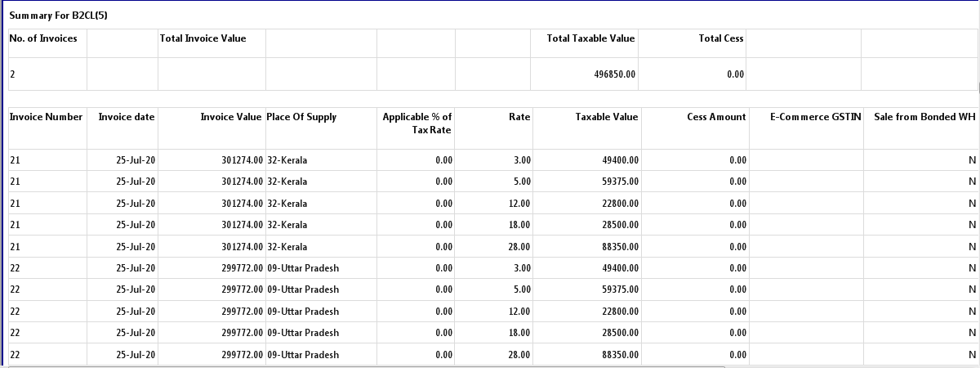This screenshot has height=368, width=980.
Task: Click the "Cess Amount" column header
Action: click(715, 117)
